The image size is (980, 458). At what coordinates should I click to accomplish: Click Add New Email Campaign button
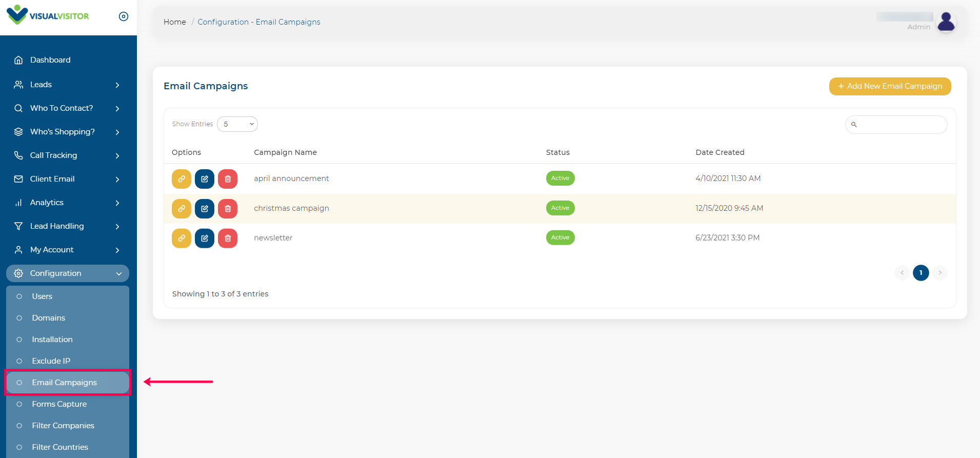tap(890, 86)
